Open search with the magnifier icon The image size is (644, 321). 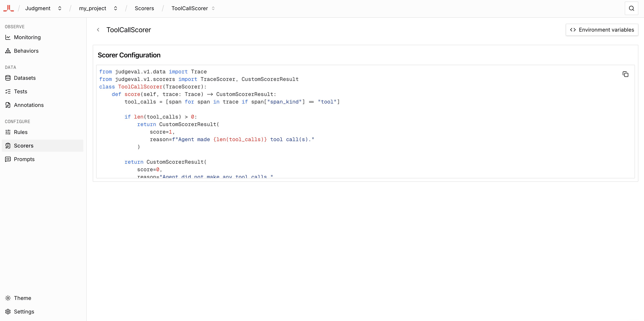pyautogui.click(x=631, y=8)
